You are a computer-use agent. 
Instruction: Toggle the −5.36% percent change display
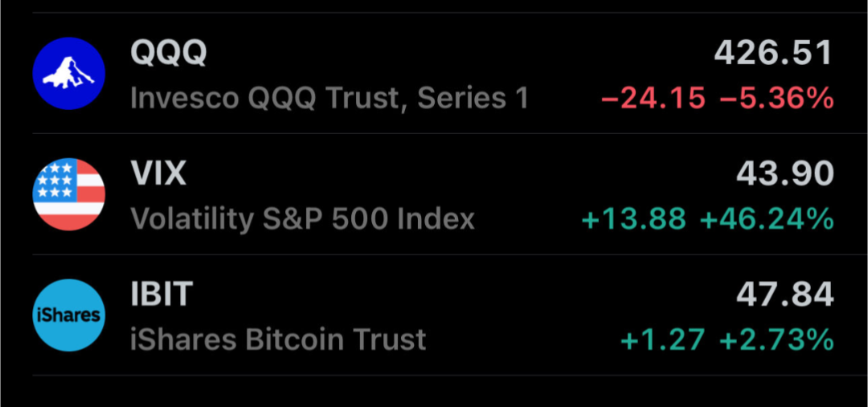(x=776, y=99)
